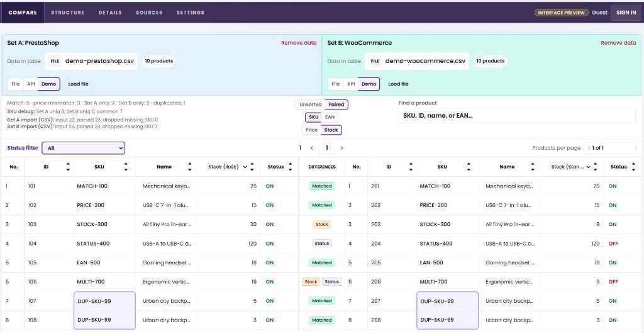644x333 pixels.
Task: Click Matched badge in MATCH-100 row
Action: pos(322,186)
